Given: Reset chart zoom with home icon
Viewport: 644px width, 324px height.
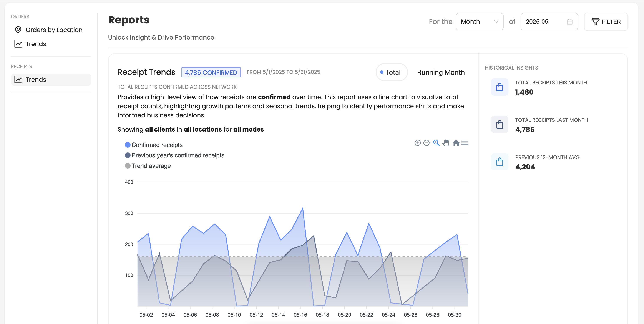Looking at the screenshot, I should (x=456, y=143).
